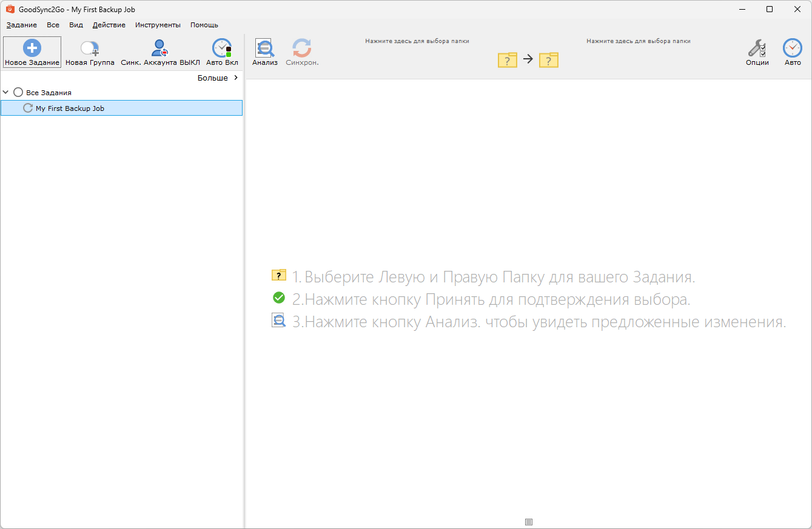Click the GoodSync2Go app icon in the title bar
The height and width of the screenshot is (529, 812).
(x=10, y=9)
